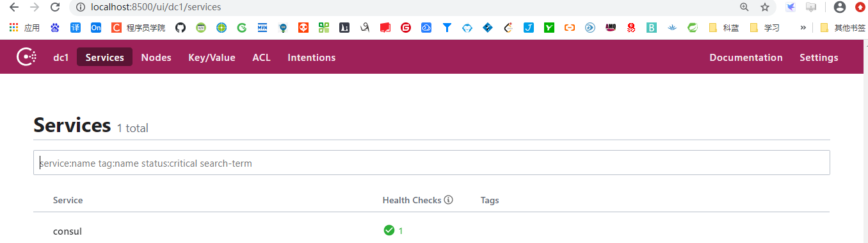The image size is (868, 243).
Task: Open the Documentation link
Action: [746, 57]
